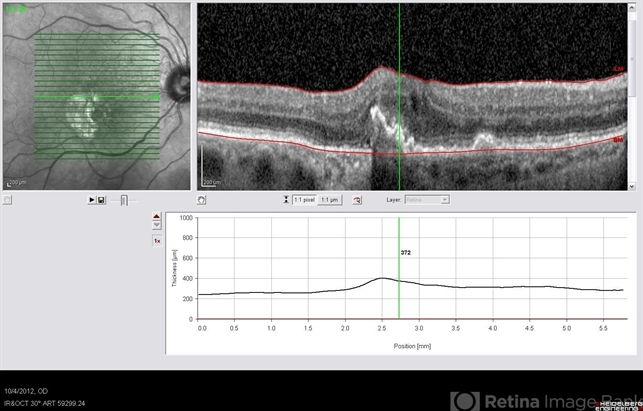Screen dimensions: 643x411
Task: Click the highlighted bright green scan line
Action: pos(96,97)
